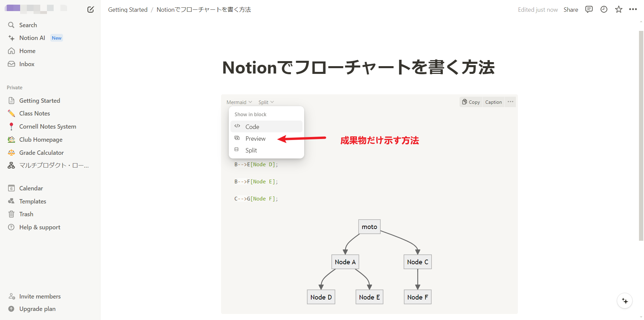Open the code block three-dot options
Screen dimensions: 644x320
(x=511, y=102)
